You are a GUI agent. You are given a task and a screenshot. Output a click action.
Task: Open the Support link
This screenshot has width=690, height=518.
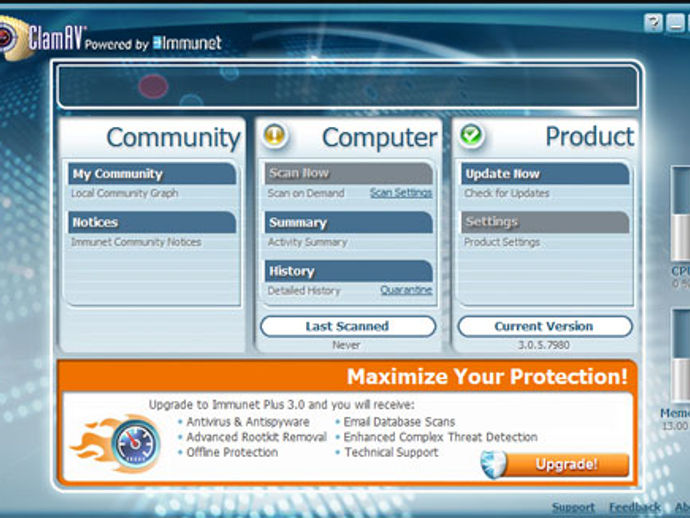pyautogui.click(x=573, y=507)
